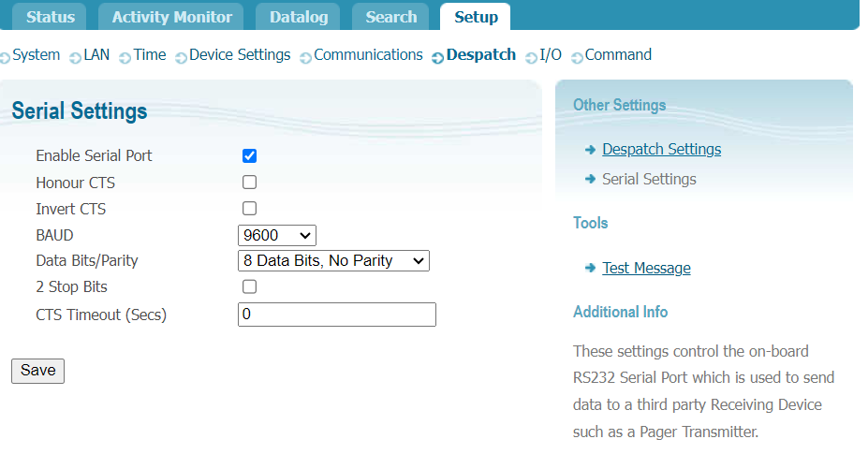Screen dimensions: 868x454
Task: Click the arrow icon beside Serial Settings
Action: [x=590, y=180]
